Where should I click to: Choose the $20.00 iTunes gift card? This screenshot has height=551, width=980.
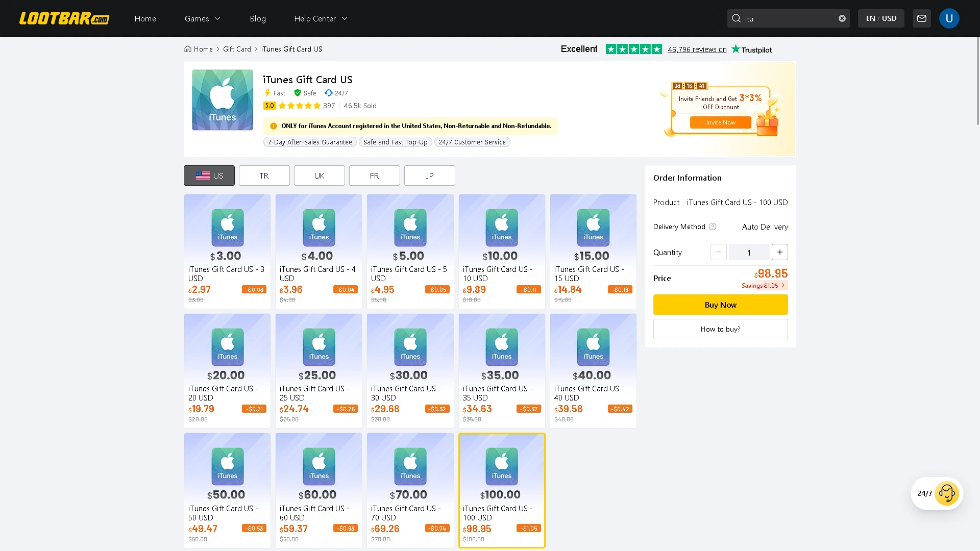point(227,371)
